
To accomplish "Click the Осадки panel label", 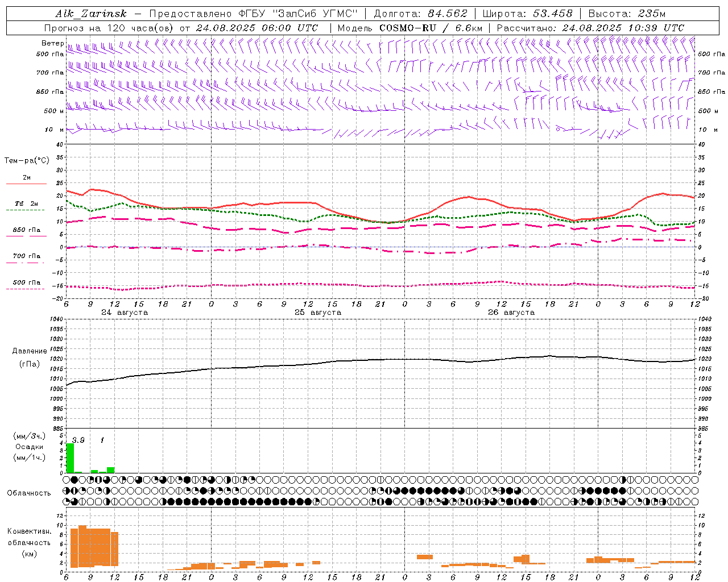I will [29, 447].
